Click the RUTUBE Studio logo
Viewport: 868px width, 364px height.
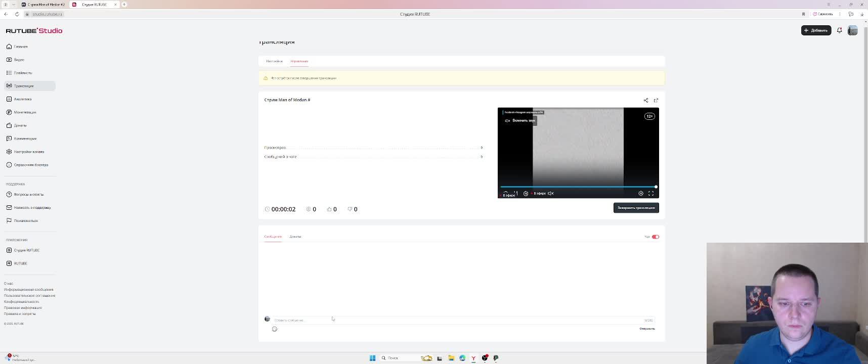pos(34,31)
